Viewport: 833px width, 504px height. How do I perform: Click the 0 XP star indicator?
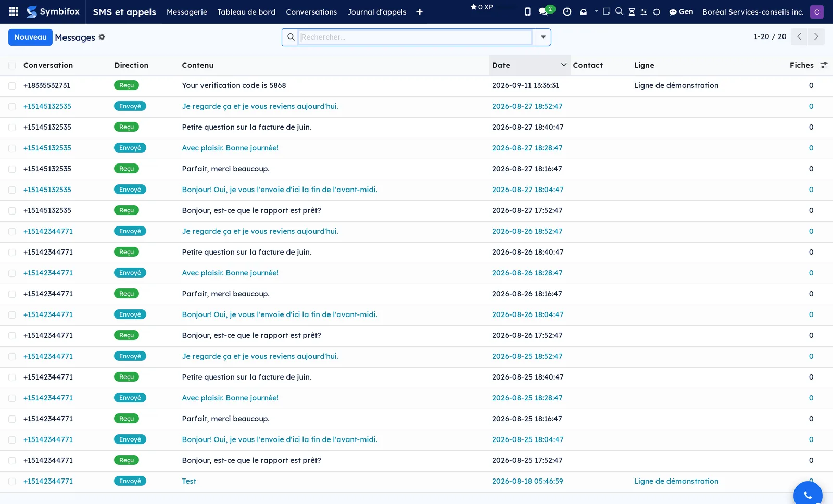[x=482, y=7]
